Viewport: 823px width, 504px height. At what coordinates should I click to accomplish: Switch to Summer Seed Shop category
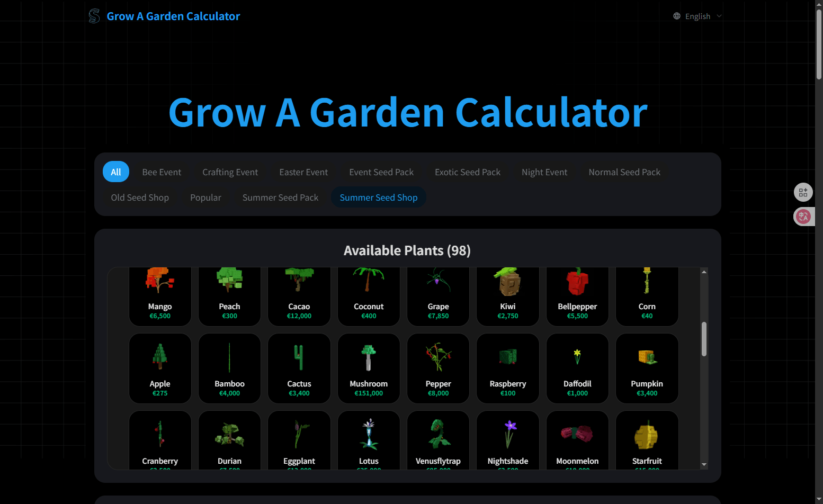378,197
